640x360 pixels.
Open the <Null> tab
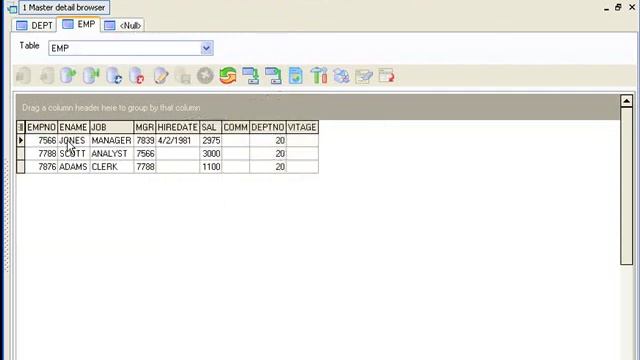(x=122, y=25)
